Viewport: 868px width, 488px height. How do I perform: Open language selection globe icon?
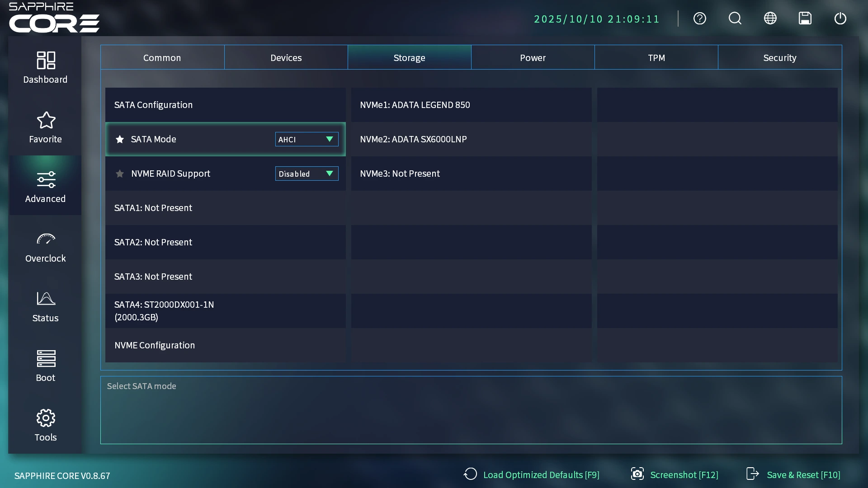770,19
